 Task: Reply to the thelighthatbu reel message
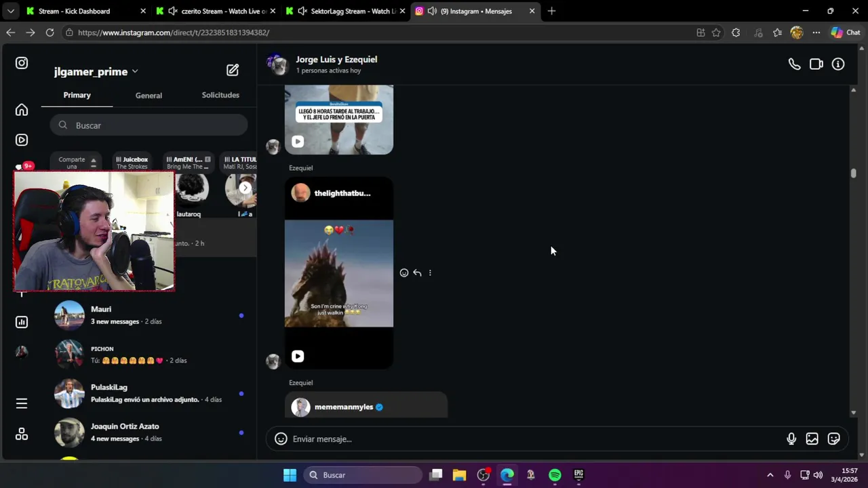coord(417,273)
